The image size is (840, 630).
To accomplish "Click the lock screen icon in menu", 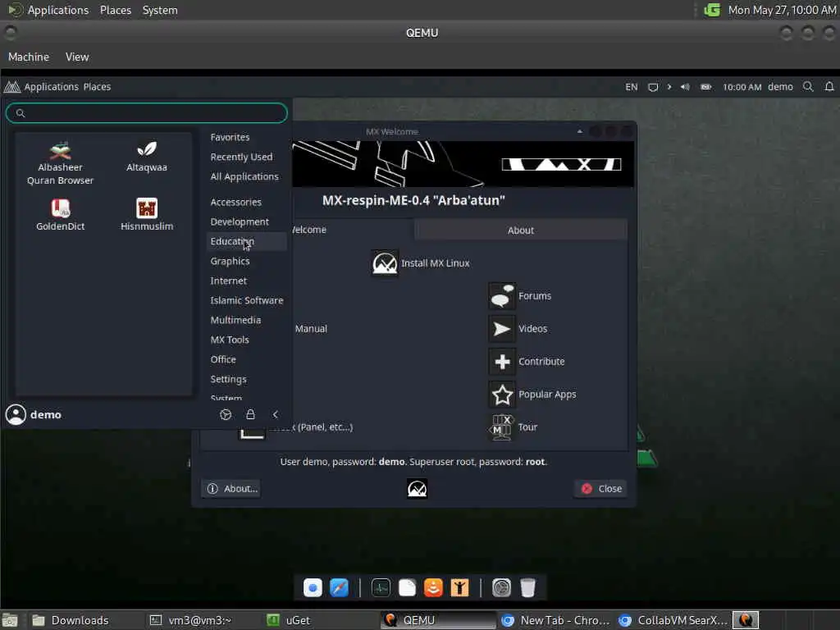I will [x=250, y=414].
